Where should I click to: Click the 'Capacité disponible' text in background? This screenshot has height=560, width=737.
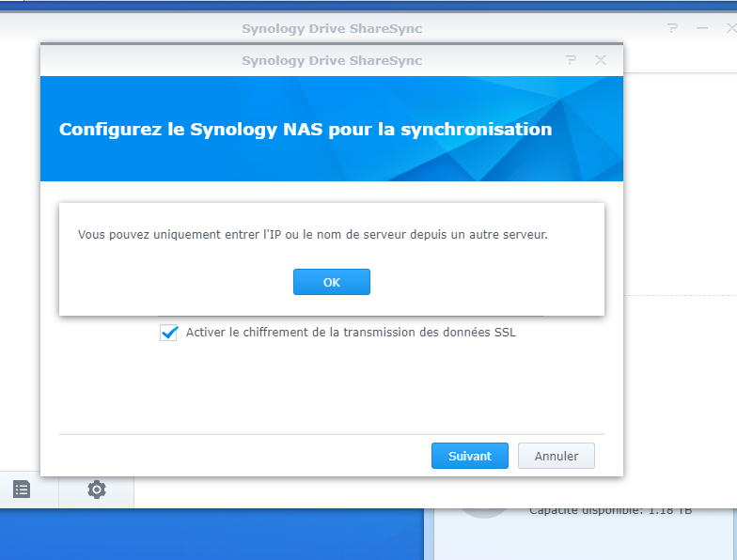coord(610,511)
